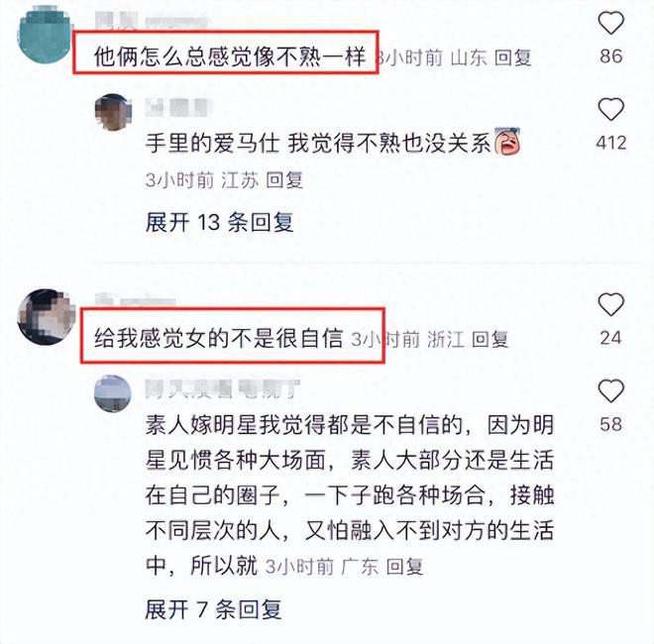Reply to the 山东 commenter
Screen dimensions: 654x644
coord(512,57)
